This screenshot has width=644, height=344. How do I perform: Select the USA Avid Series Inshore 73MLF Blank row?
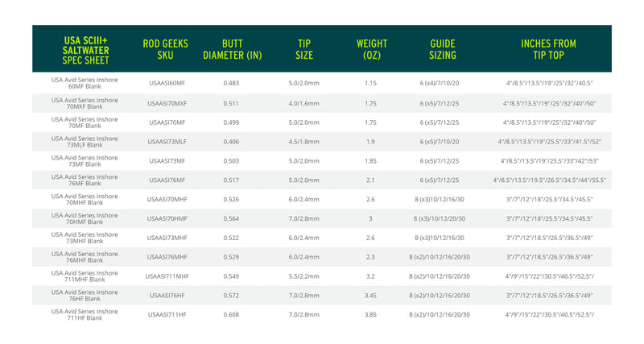(x=85, y=142)
